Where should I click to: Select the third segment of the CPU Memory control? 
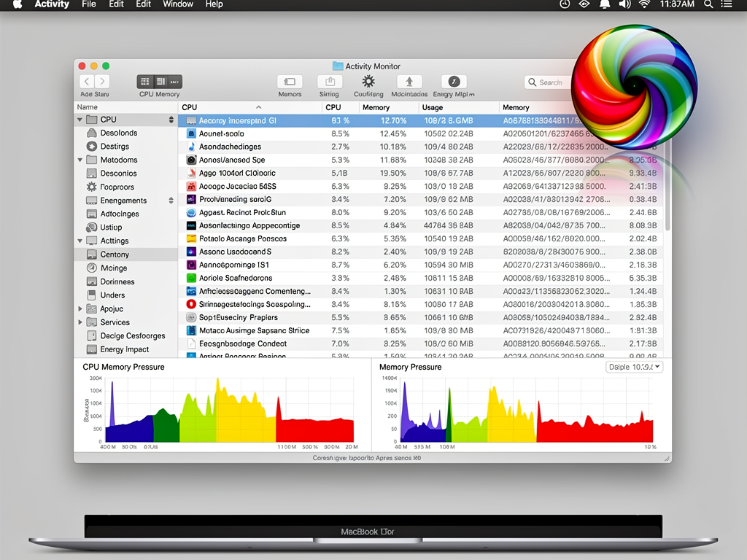click(175, 82)
